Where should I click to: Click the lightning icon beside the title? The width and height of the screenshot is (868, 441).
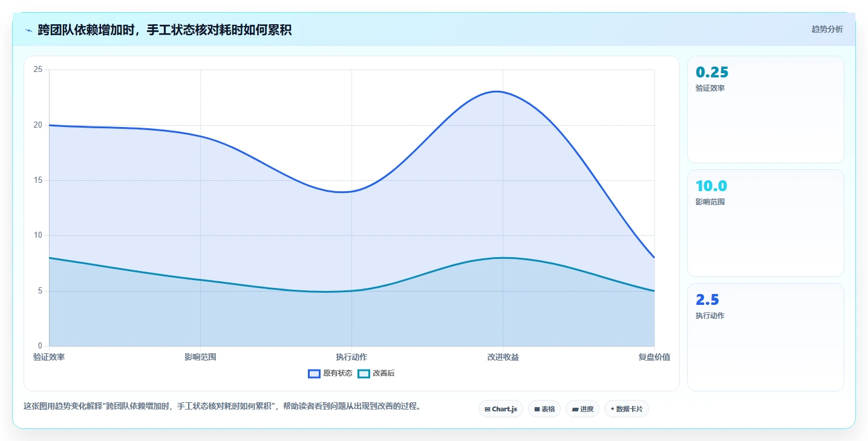pos(28,30)
